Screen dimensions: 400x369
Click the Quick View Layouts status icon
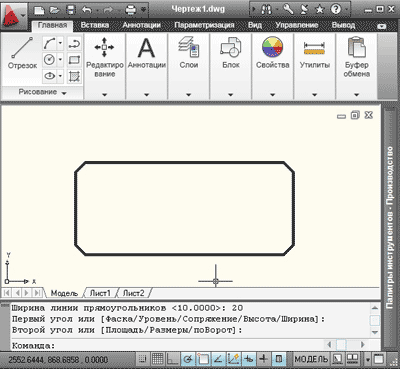pos(337,359)
